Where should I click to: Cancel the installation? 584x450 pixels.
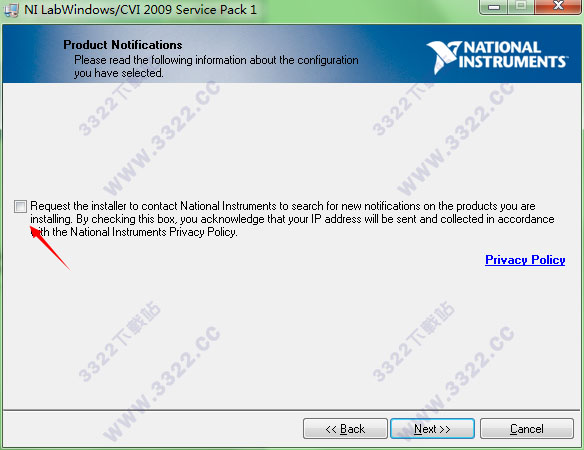click(527, 429)
